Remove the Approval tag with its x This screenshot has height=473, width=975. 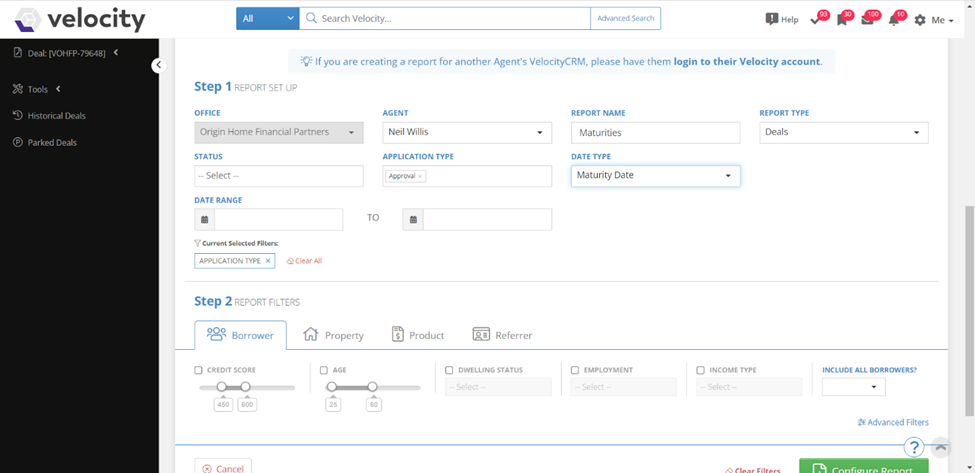pos(420,177)
